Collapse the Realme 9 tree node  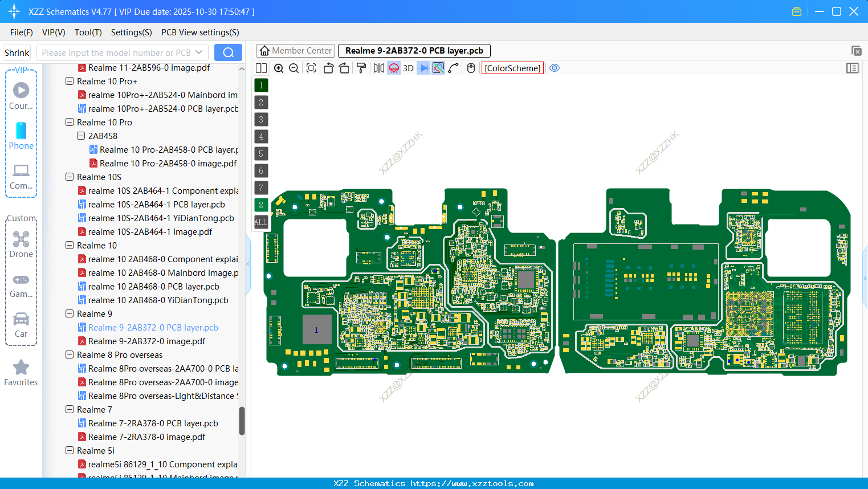click(68, 313)
